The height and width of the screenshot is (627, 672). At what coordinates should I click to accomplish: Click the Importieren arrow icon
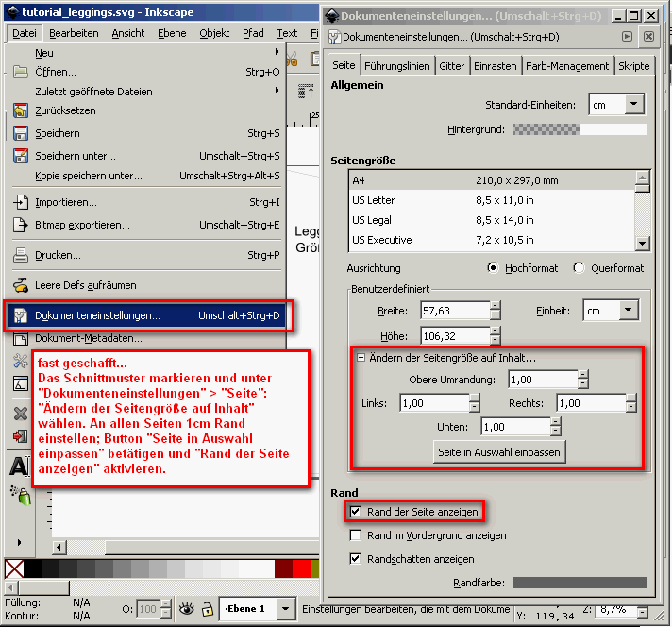click(21, 202)
